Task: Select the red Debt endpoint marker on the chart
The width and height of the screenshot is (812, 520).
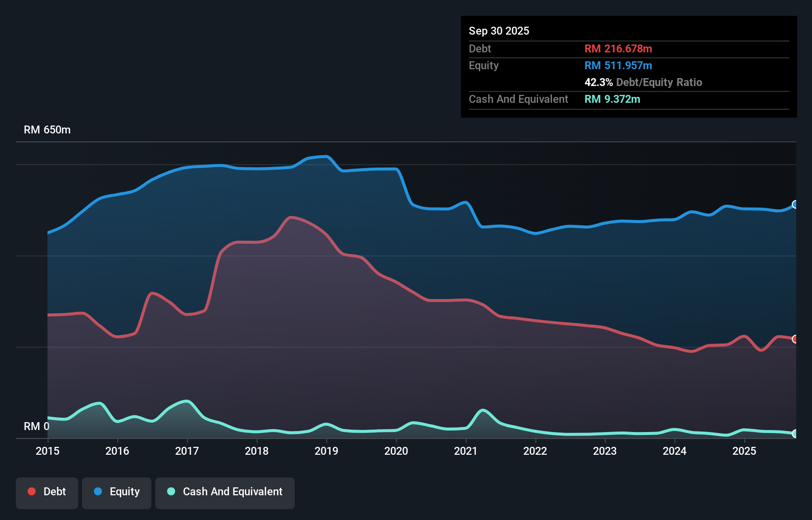Action: (x=796, y=339)
